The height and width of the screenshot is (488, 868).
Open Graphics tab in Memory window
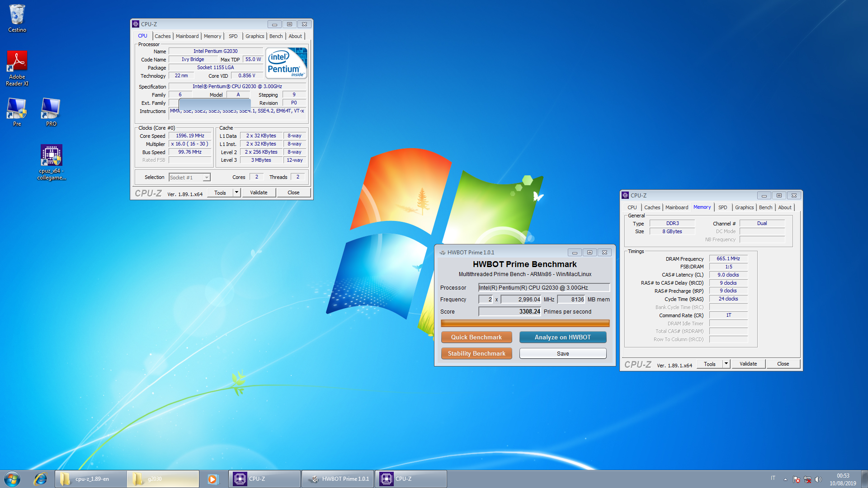(x=745, y=207)
